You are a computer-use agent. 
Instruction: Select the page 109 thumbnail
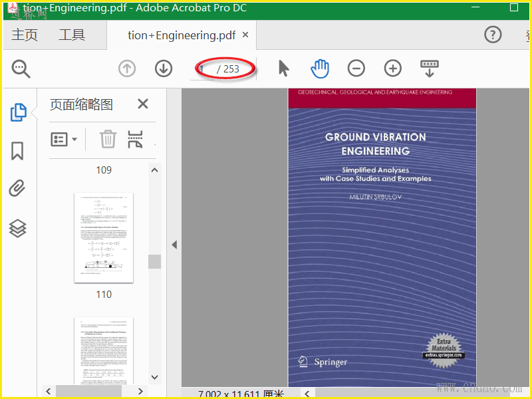pyautogui.click(x=104, y=170)
